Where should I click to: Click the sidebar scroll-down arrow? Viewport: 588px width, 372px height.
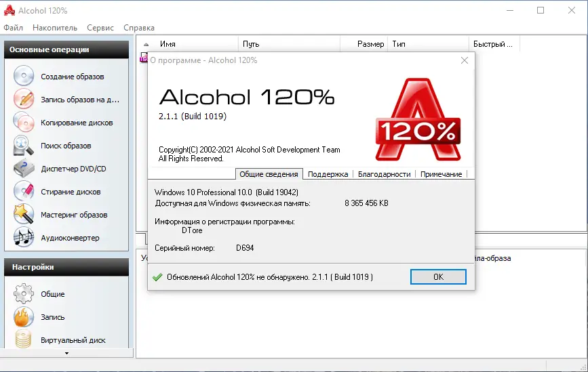(66, 353)
